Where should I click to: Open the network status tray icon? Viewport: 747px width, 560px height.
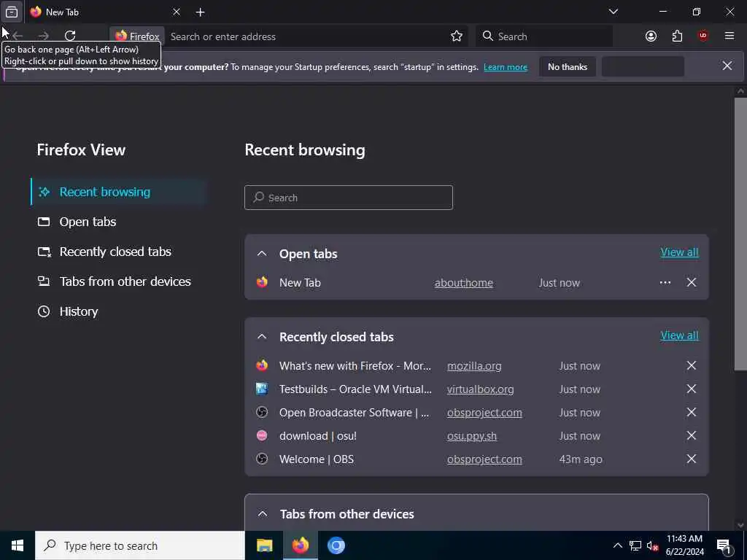pos(635,545)
